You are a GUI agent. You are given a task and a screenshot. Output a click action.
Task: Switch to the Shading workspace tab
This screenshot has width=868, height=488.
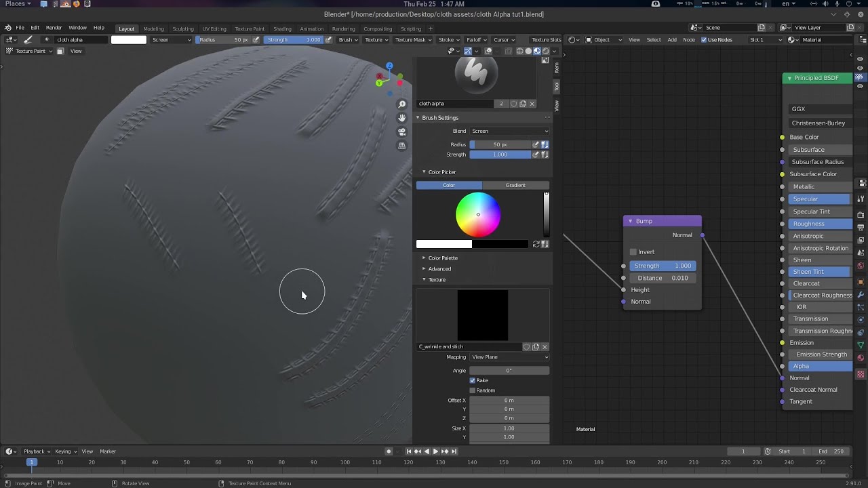point(282,28)
